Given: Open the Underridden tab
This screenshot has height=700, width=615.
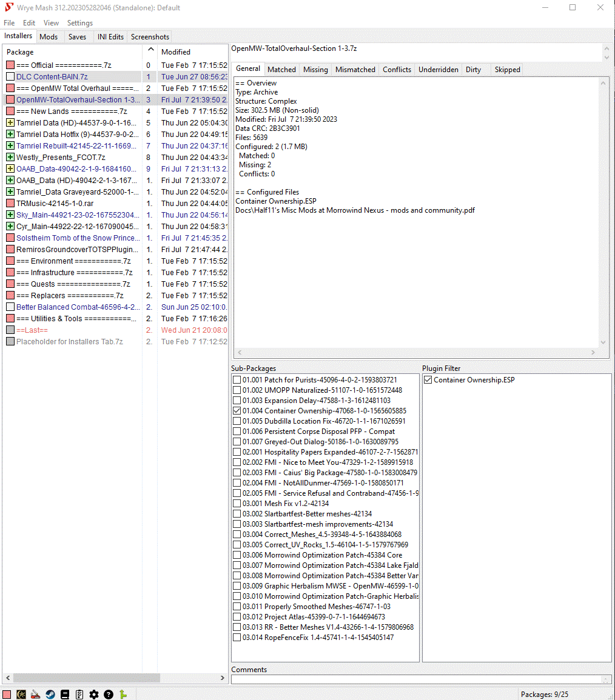Looking at the screenshot, I should tap(438, 70).
